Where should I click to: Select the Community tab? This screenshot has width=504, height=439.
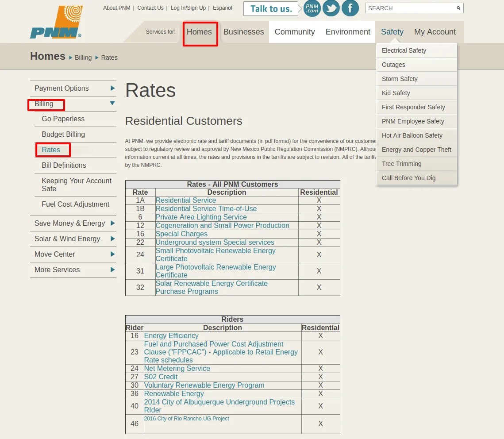tap(295, 32)
